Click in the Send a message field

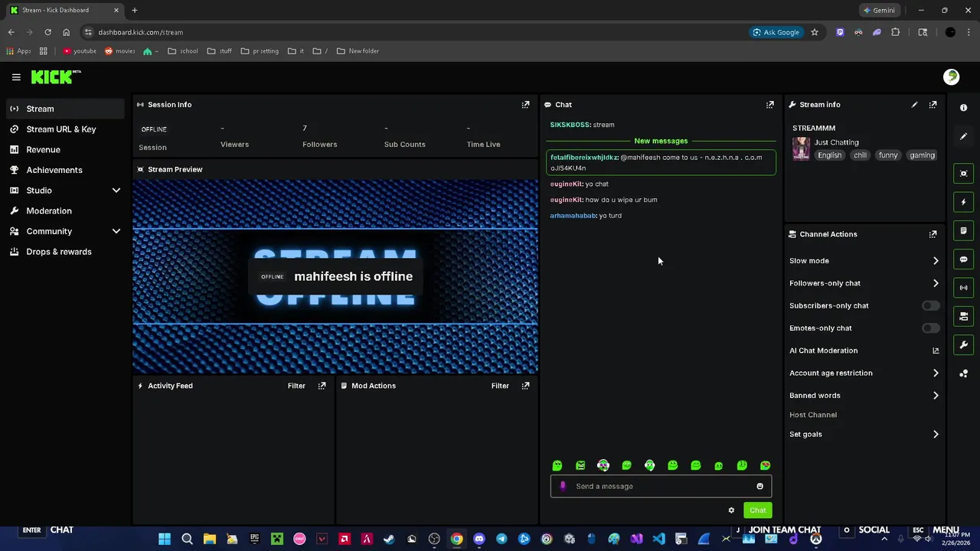click(x=661, y=486)
